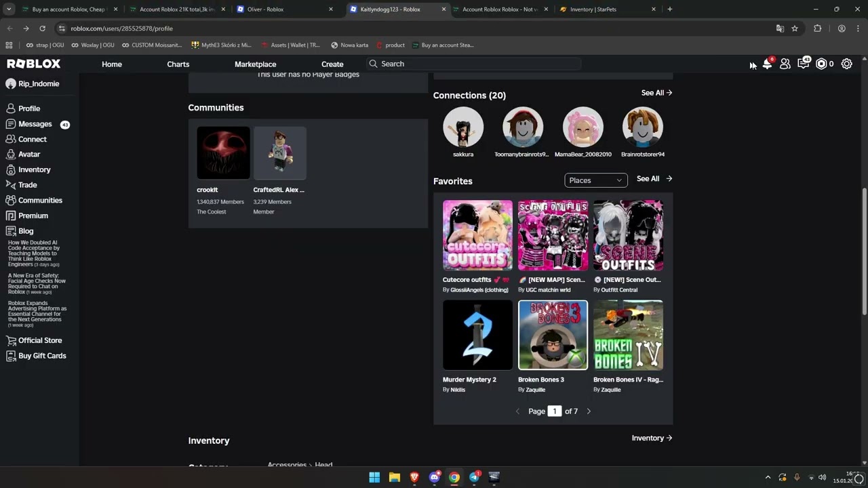Open the advertising platform blog post

tap(37, 314)
